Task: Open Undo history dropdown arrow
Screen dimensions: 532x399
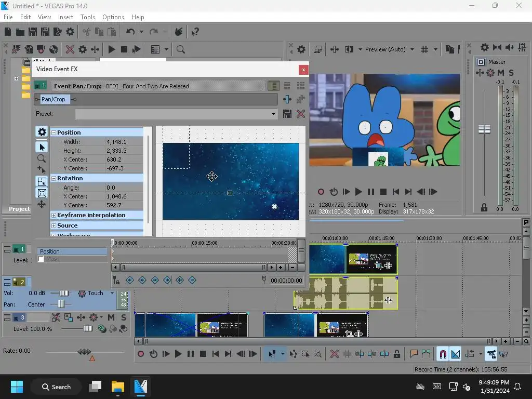Action: [141, 32]
